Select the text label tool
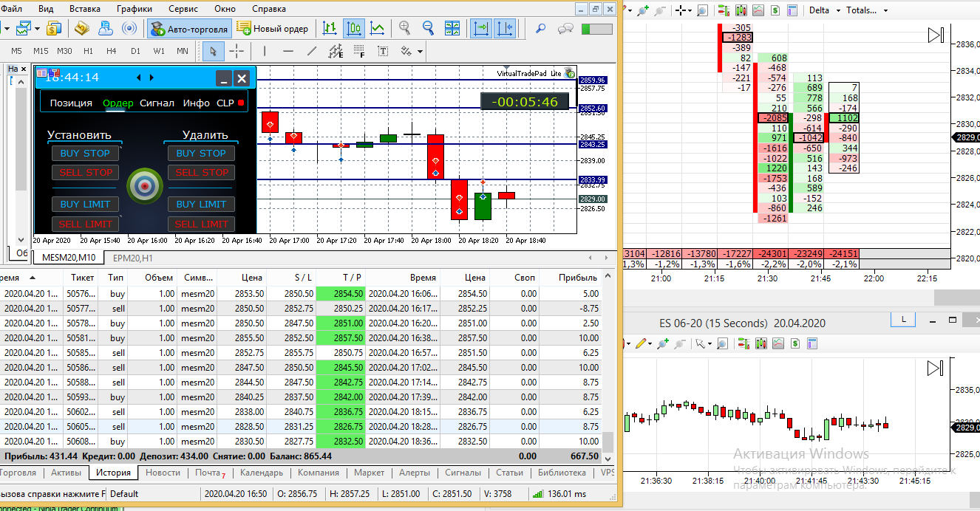This screenshot has height=511, width=980. pyautogui.click(x=383, y=51)
